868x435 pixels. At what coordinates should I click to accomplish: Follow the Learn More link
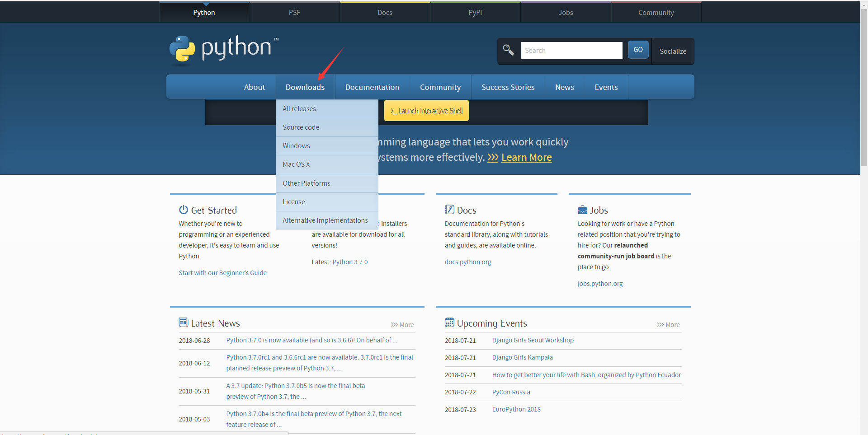[526, 157]
